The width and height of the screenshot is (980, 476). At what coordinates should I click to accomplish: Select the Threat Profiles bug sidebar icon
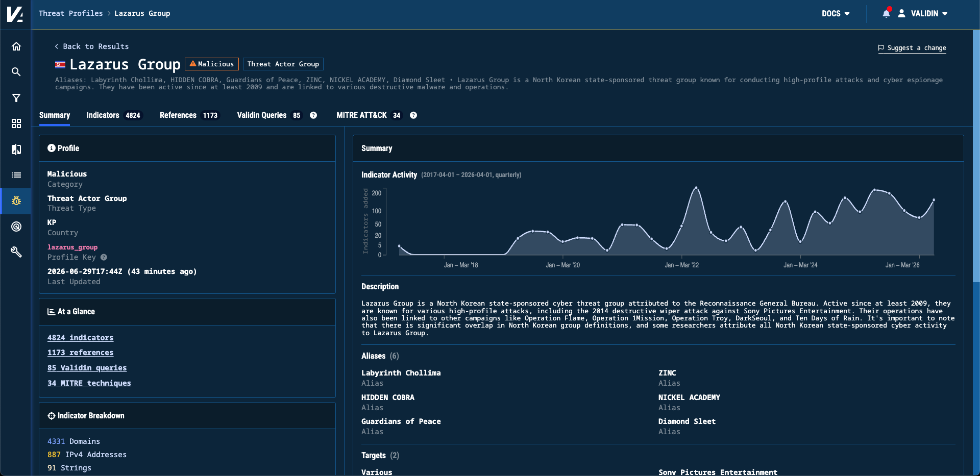16,201
